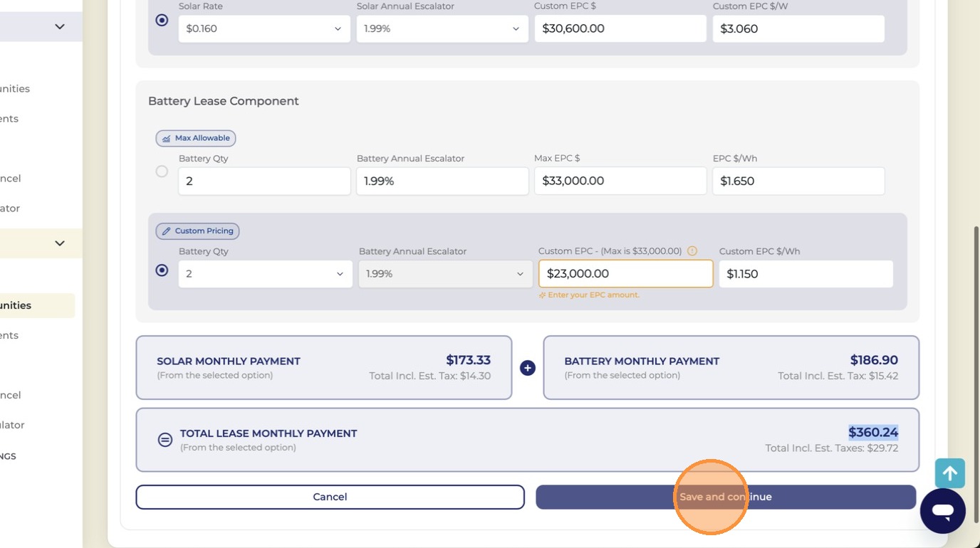Click the Cancel button
The image size is (980, 548).
click(330, 497)
